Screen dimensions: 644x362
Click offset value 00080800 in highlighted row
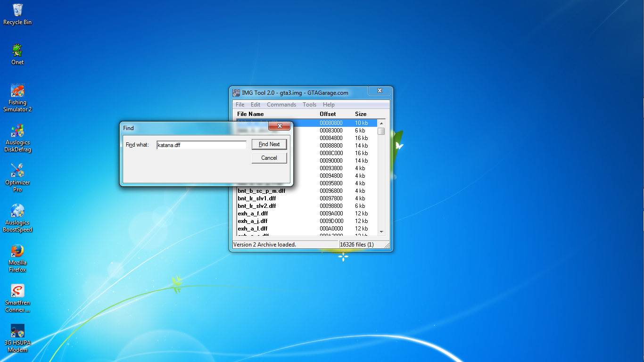331,123
